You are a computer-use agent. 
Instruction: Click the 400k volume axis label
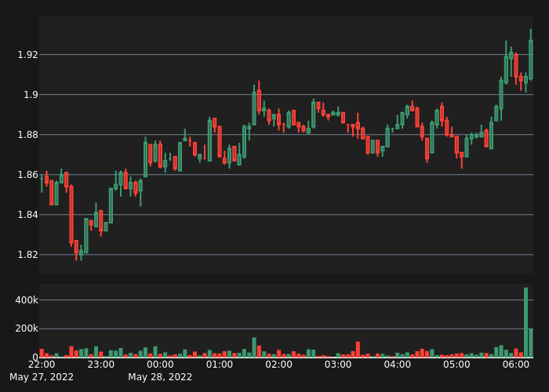pos(27,300)
